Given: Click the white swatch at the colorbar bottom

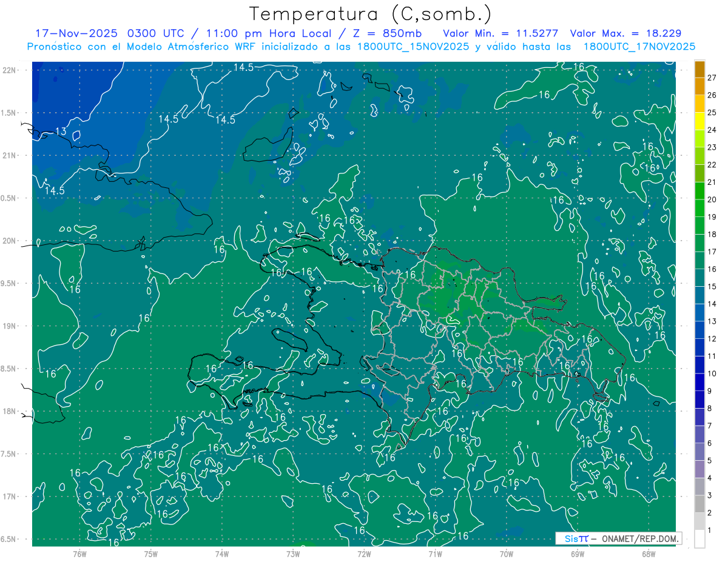Looking at the screenshot, I should coord(699,539).
